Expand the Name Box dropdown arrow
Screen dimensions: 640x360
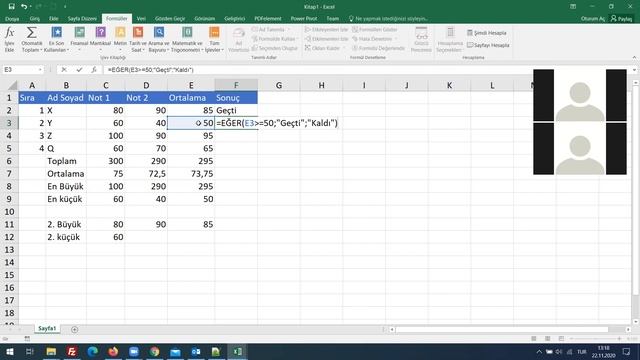tap(40, 70)
